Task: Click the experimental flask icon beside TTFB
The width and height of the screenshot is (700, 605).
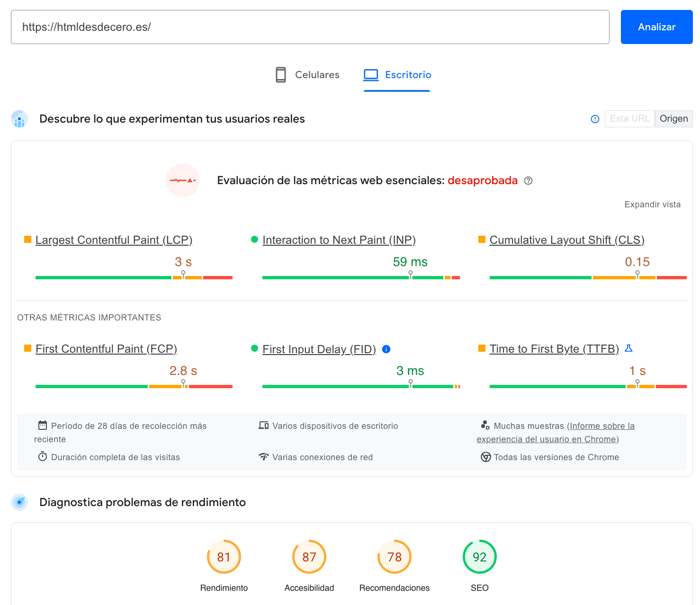Action: coord(628,348)
